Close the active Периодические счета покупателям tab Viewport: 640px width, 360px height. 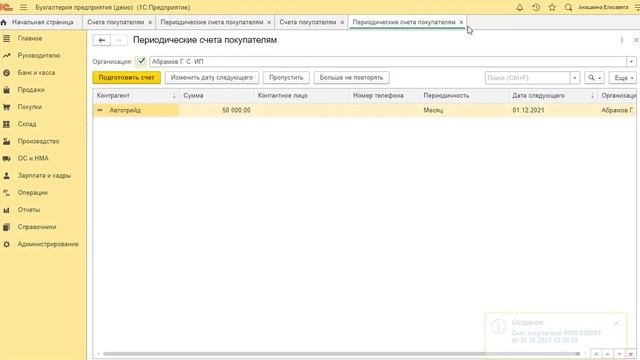[461, 22]
